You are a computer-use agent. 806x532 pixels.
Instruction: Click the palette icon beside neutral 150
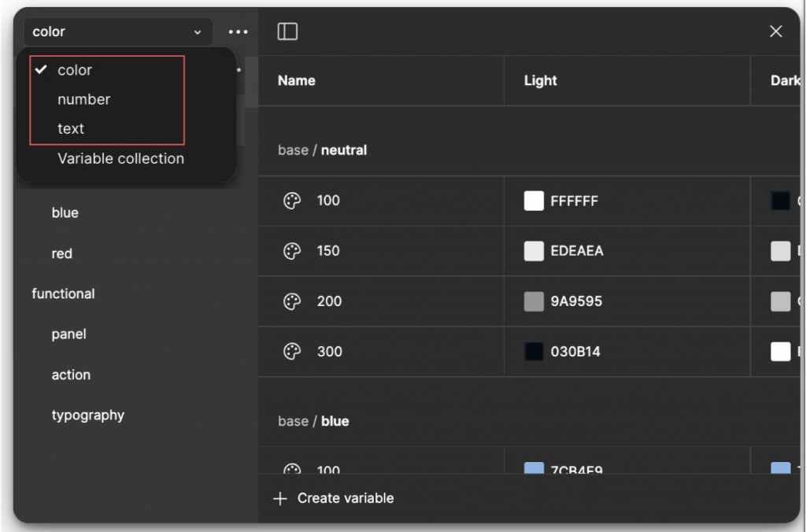292,251
